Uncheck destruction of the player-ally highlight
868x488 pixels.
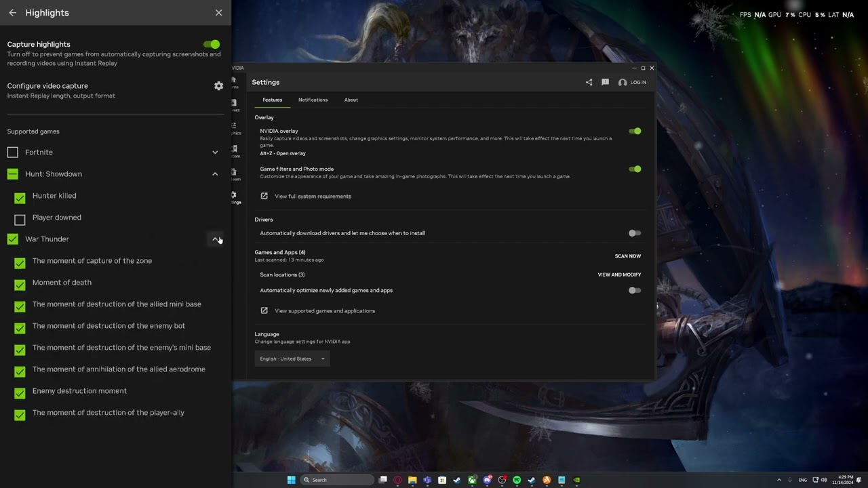click(20, 415)
